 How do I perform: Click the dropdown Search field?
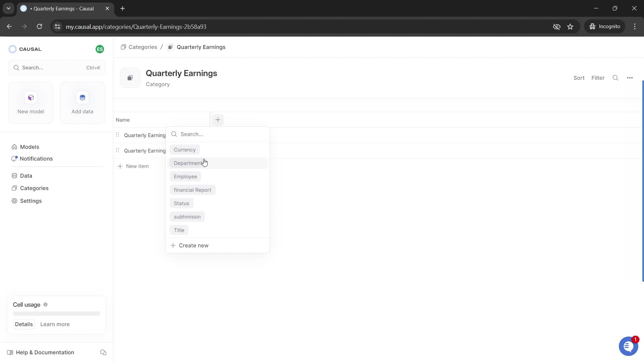(x=218, y=134)
